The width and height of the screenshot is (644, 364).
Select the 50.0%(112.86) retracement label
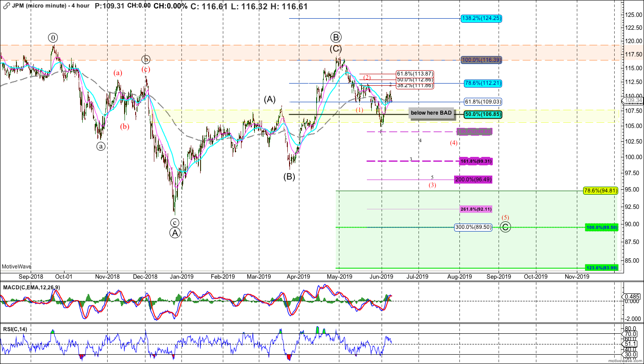415,80
